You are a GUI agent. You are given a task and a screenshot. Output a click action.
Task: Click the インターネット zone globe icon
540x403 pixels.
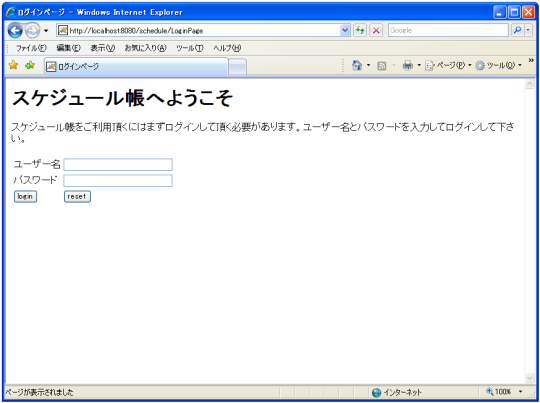point(376,392)
